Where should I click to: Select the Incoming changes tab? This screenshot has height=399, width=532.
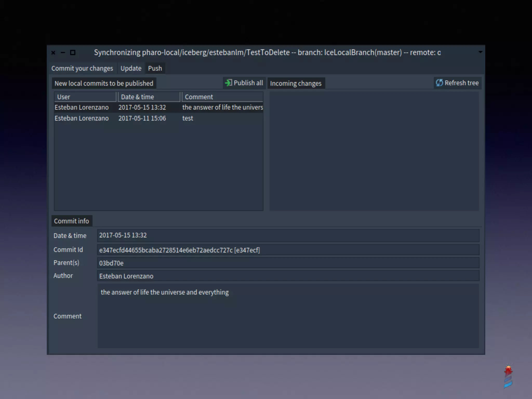pos(296,83)
